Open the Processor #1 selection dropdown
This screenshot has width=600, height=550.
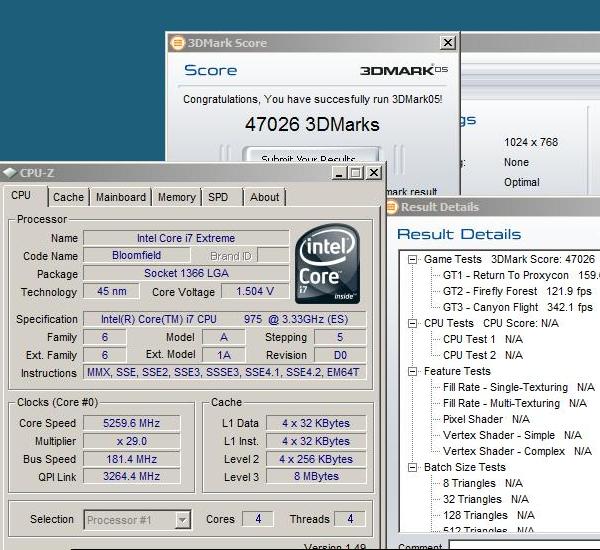tap(182, 520)
